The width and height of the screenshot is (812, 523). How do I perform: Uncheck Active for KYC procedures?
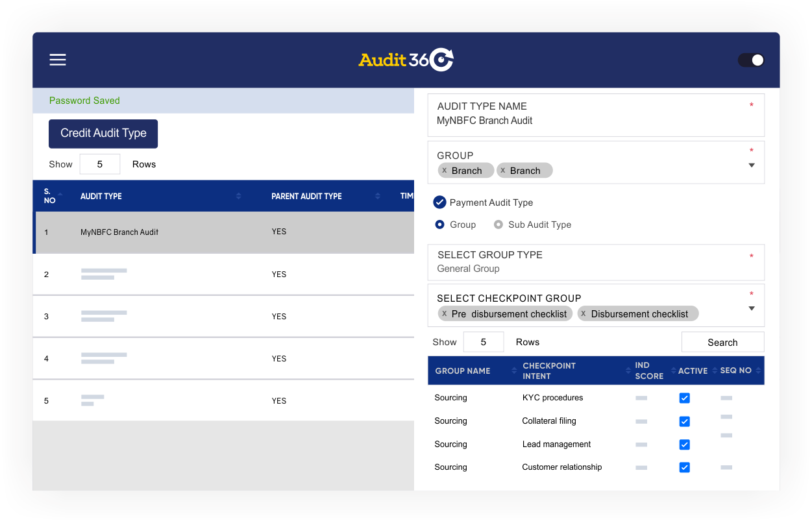pos(684,398)
